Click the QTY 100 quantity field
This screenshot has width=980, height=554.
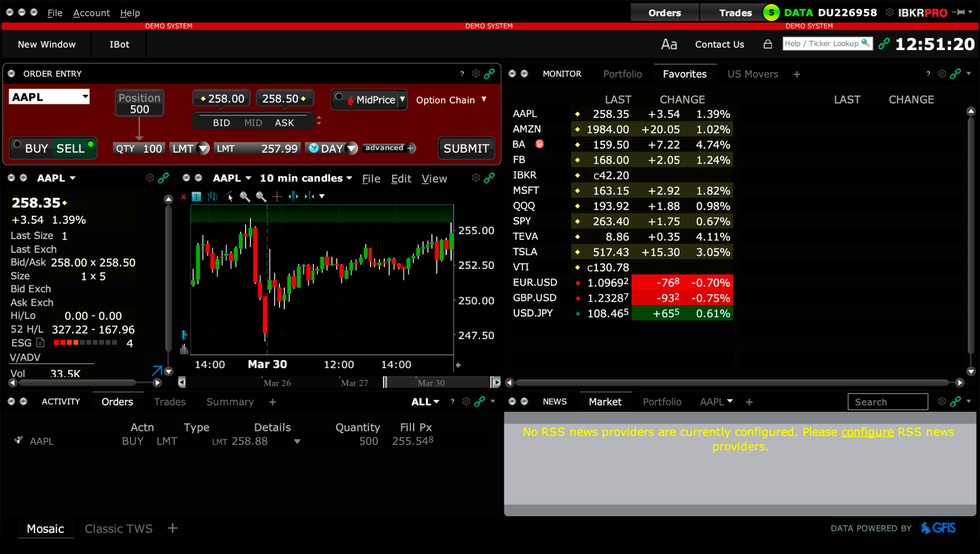139,148
